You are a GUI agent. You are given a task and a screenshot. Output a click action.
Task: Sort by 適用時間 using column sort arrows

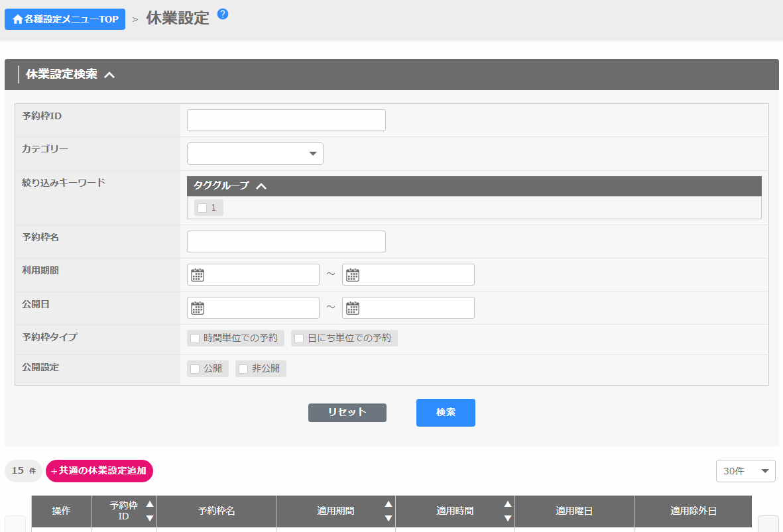(508, 511)
